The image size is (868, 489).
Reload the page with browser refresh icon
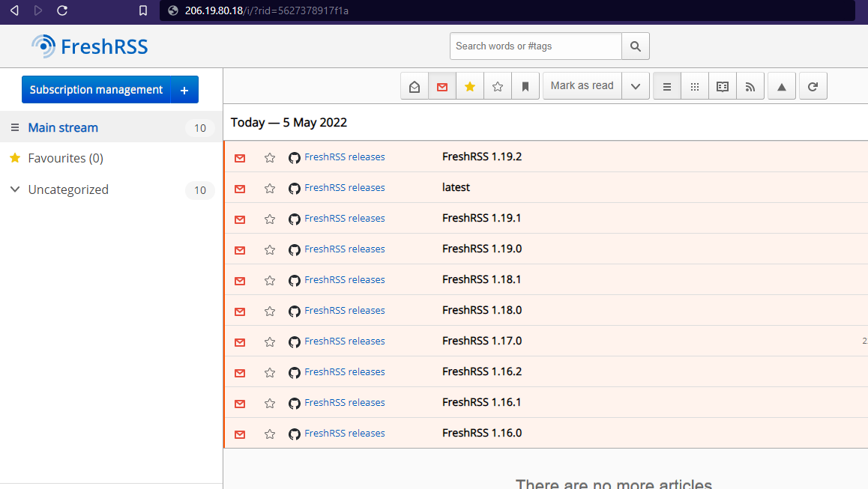[62, 10]
